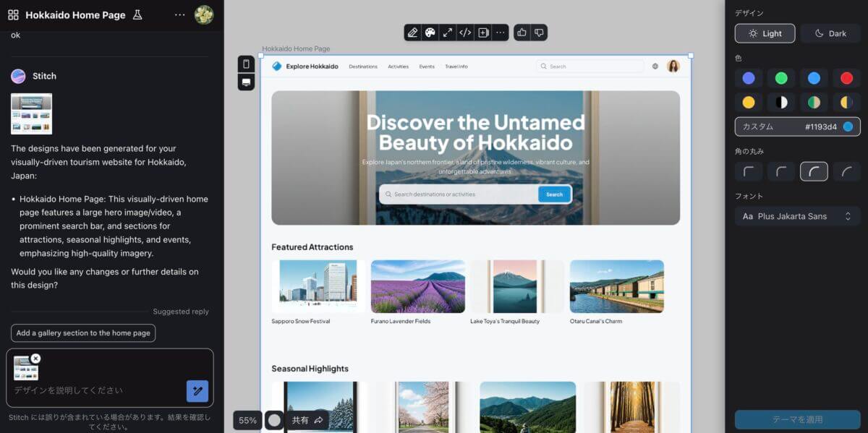The image size is (868, 433).
Task: Click the thumbs down feedback icon
Action: (x=539, y=33)
